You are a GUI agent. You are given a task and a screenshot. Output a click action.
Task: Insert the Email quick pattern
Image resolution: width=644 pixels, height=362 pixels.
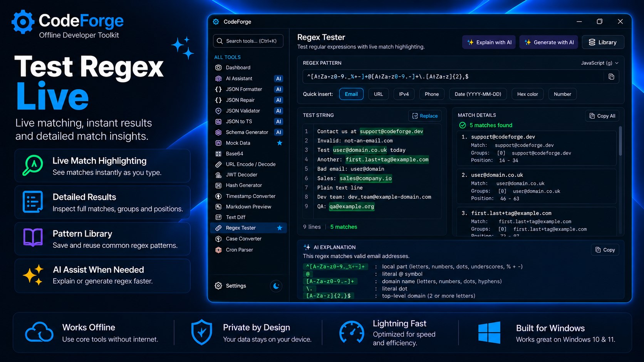point(351,94)
